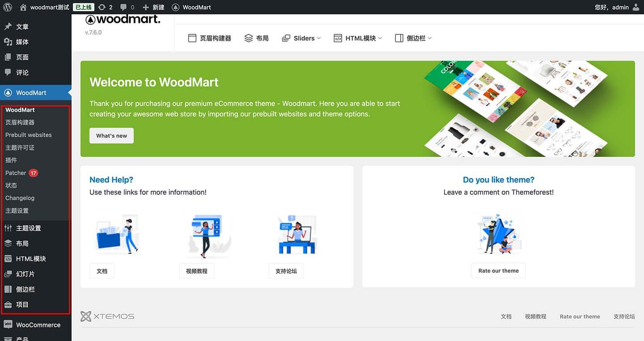Image resolution: width=644 pixels, height=341 pixels.
Task: Click the plus icon for 新建
Action: tap(146, 7)
